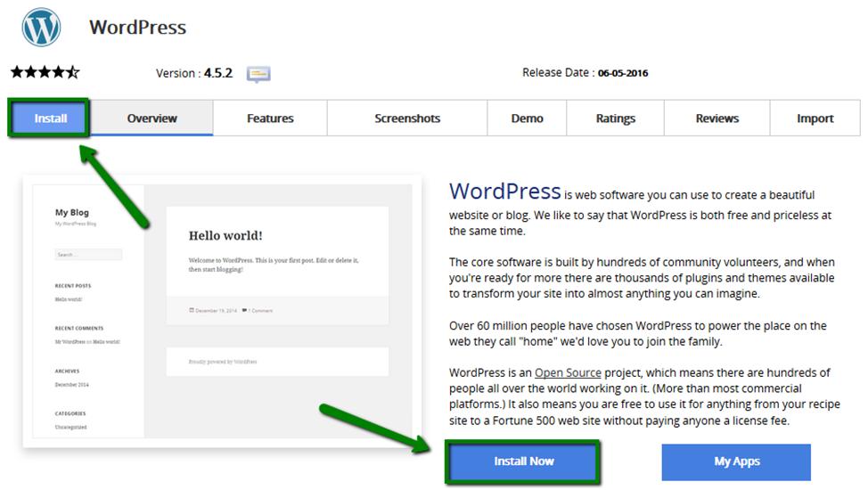868x490 pixels.
Task: Click the WordPress title heading
Action: tap(138, 27)
